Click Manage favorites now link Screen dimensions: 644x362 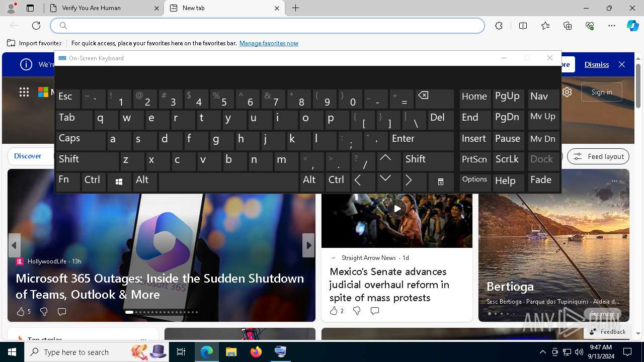coord(269,43)
